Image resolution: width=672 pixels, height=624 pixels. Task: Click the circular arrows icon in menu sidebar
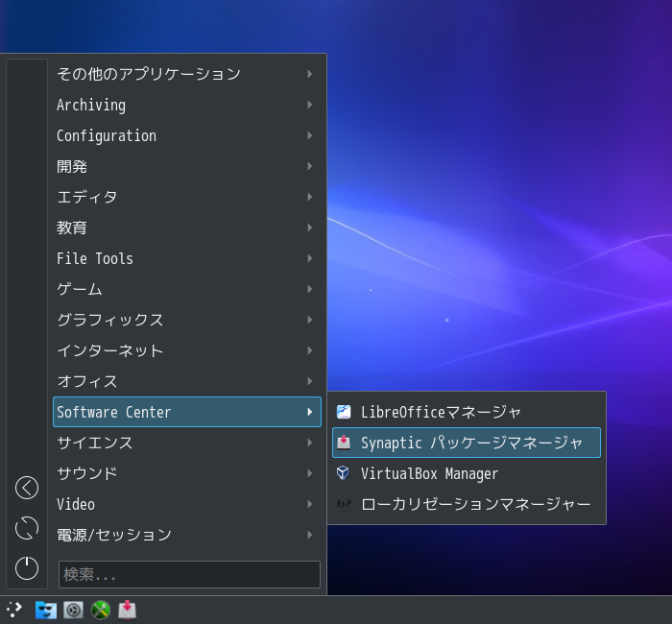pyautogui.click(x=27, y=528)
